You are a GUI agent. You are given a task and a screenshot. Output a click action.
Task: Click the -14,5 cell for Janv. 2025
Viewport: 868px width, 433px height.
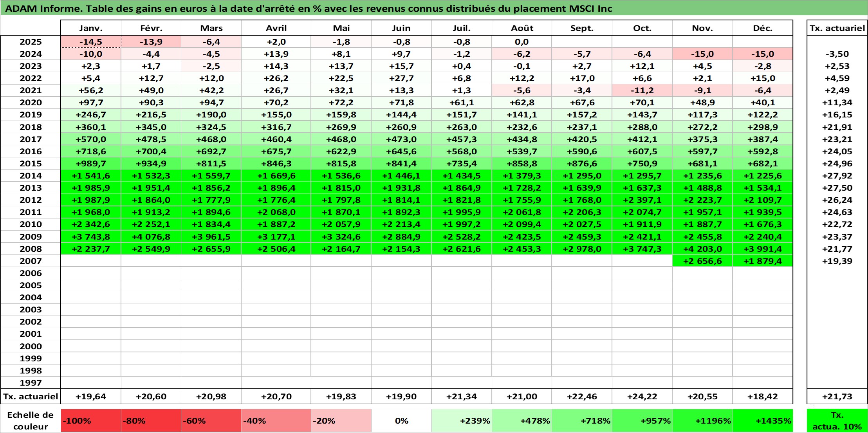91,42
